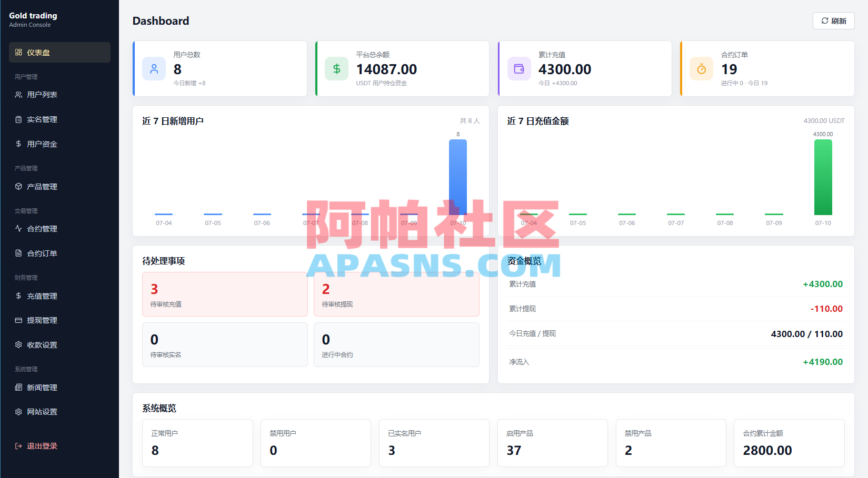Viewport: 868px width, 478px height.
Task: Click the 实名管理 clipboard icon
Action: [18, 119]
